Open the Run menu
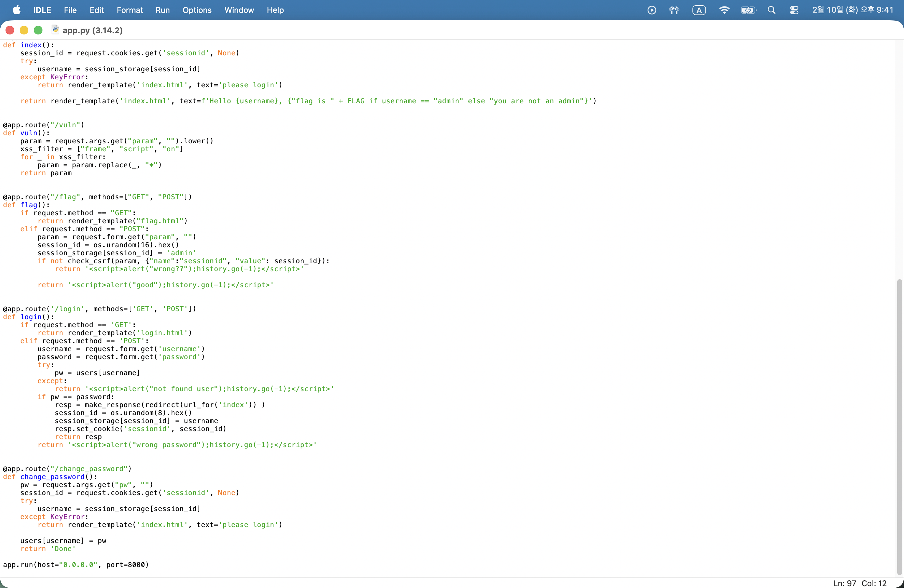This screenshot has width=904, height=588. coord(162,10)
